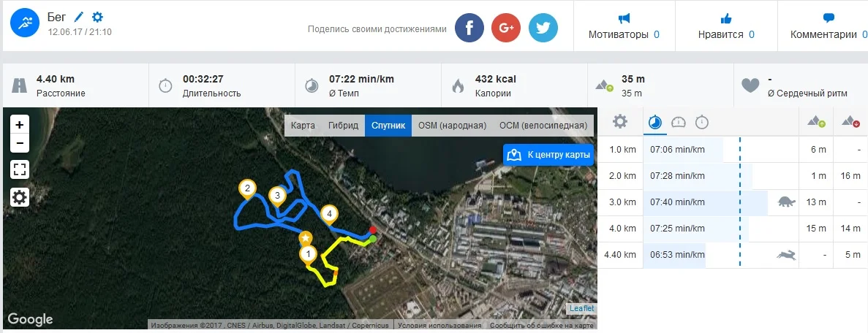The image size is (868, 333).
Task: Share achievement on Google Plus
Action: (506, 28)
